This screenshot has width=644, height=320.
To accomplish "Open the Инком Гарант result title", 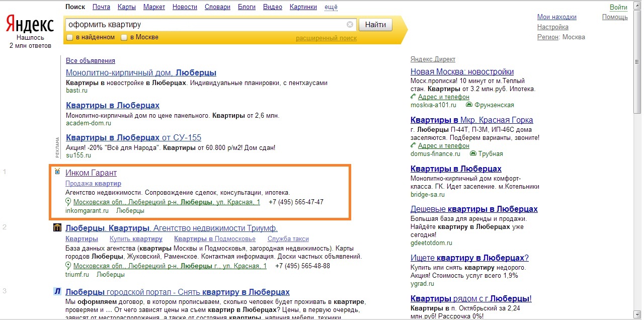I will [91, 173].
